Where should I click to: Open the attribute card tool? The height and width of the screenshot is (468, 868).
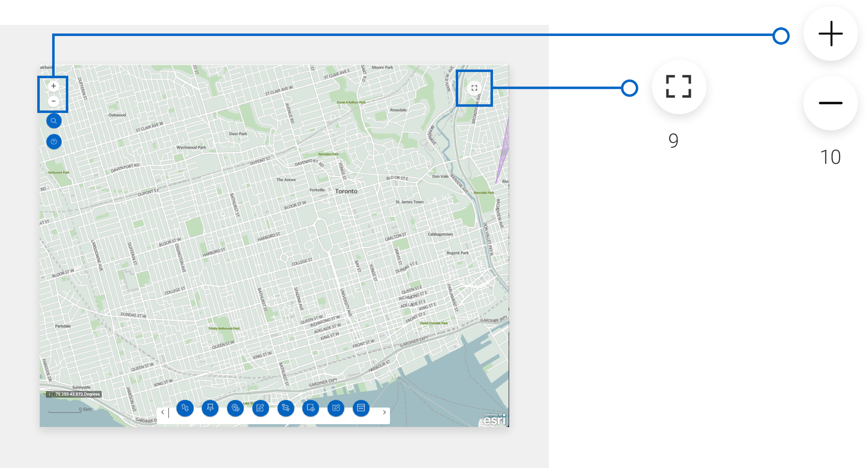click(361, 408)
